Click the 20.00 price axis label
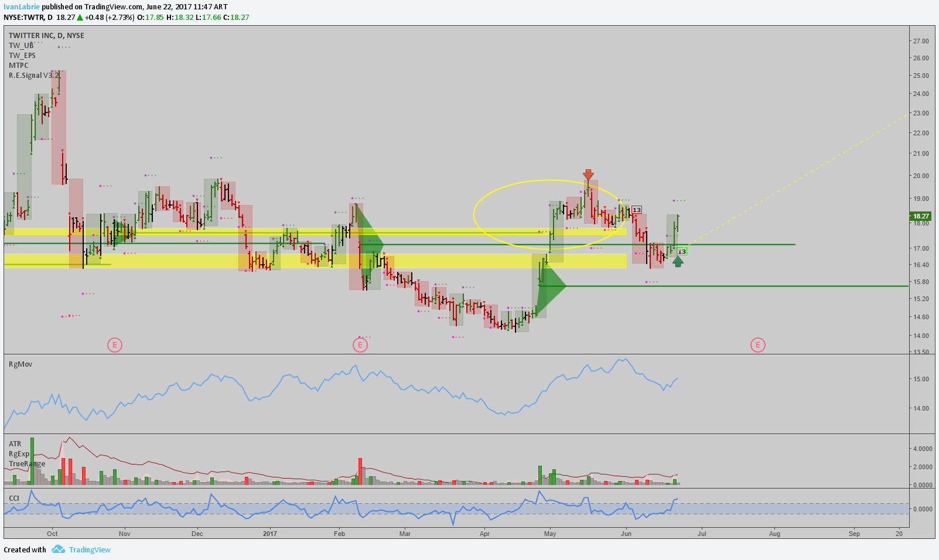 point(921,176)
